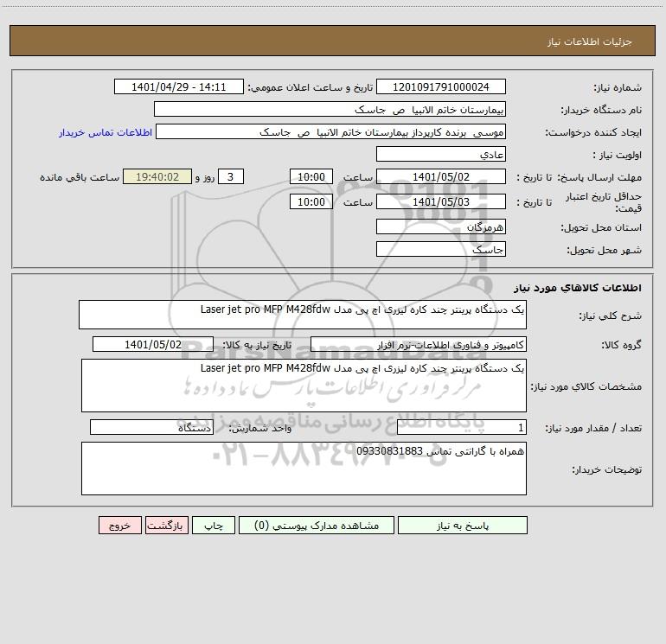Select the شماره نیاز field 1201091791000024
The width and height of the screenshot is (666, 644).
pos(441,86)
